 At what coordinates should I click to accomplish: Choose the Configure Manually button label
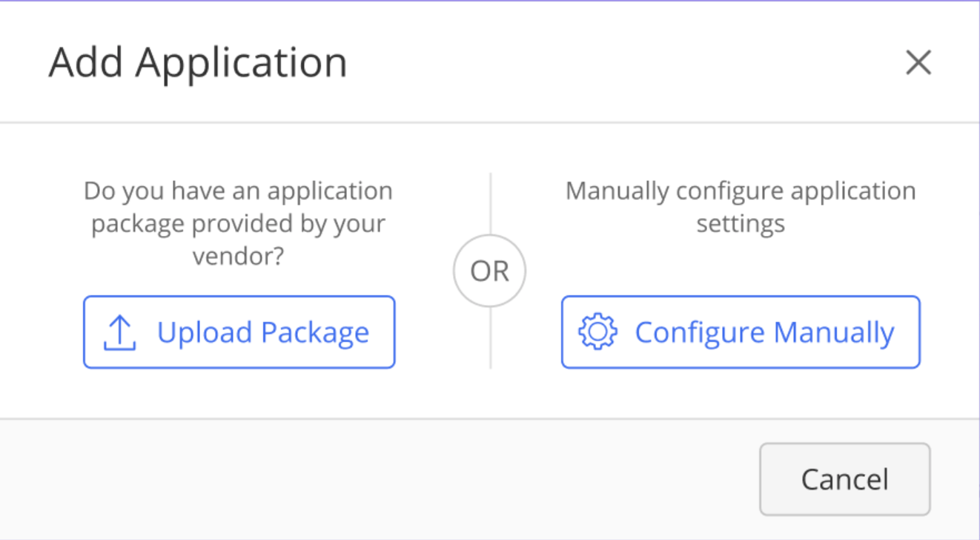click(x=764, y=332)
